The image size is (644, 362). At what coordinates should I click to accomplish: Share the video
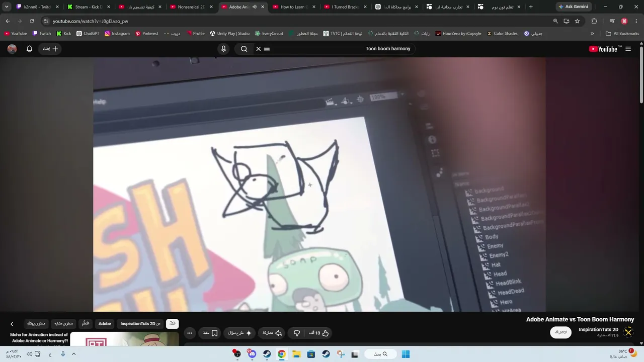(272, 333)
